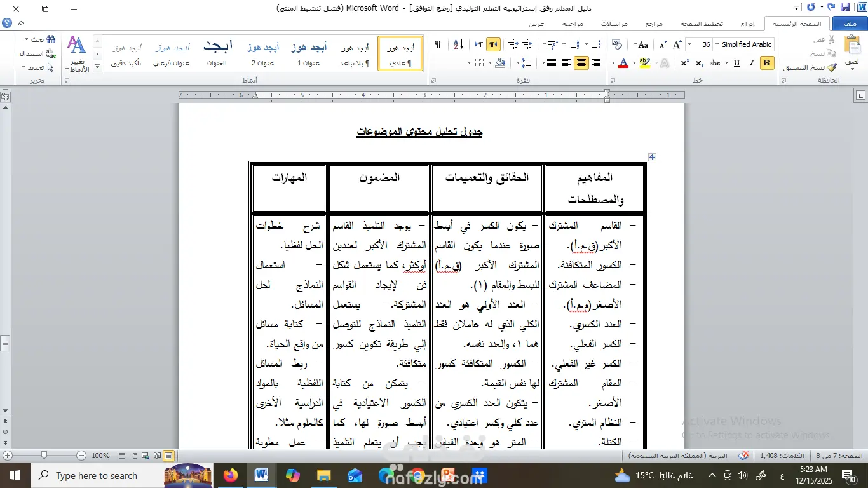The width and height of the screenshot is (868, 488).
Task: Open the تغيير الأنماط (Change Styles) menu
Action: (x=78, y=54)
